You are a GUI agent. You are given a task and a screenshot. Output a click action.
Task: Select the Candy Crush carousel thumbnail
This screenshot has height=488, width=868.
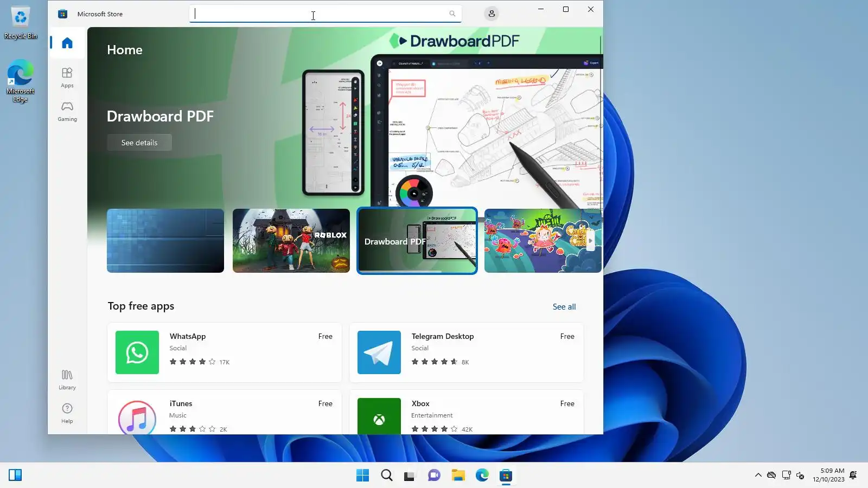[x=543, y=241]
